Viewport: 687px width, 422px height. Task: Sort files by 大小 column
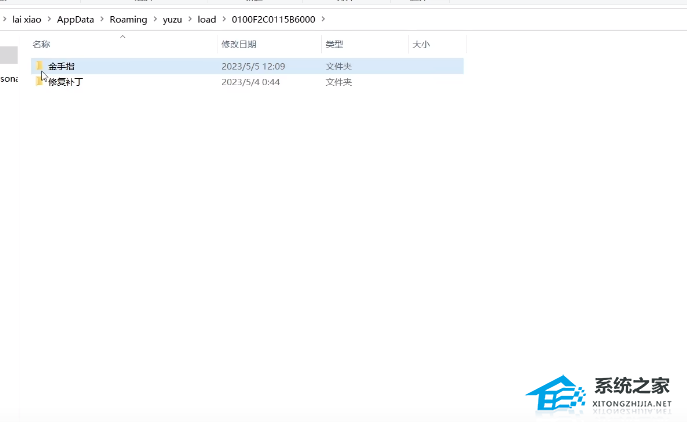[x=421, y=44]
